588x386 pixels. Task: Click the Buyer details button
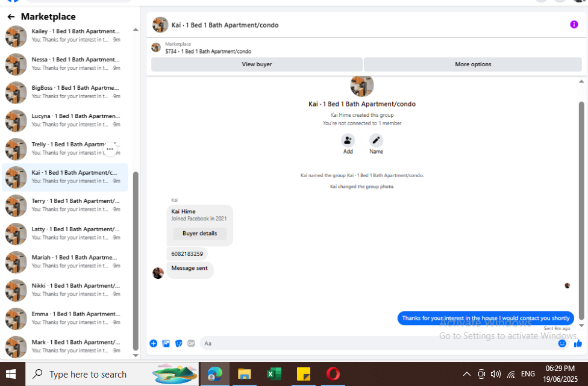point(199,234)
